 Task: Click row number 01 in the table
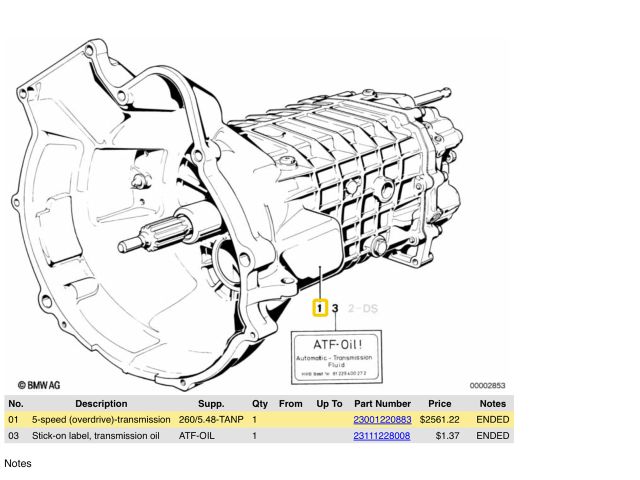tap(14, 420)
